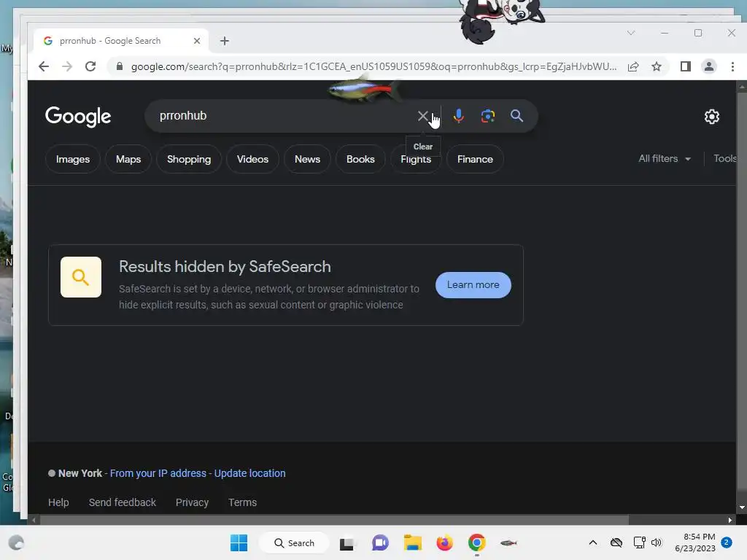Viewport: 747px width, 560px height.
Task: Open File Explorer from the taskbar
Action: coord(413,542)
